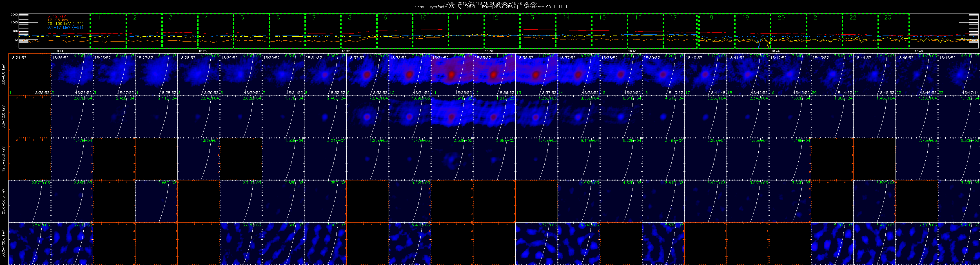980x265 pixels.
Task: Select time interval 18 box in light curve
Action: pyautogui.click(x=717, y=31)
